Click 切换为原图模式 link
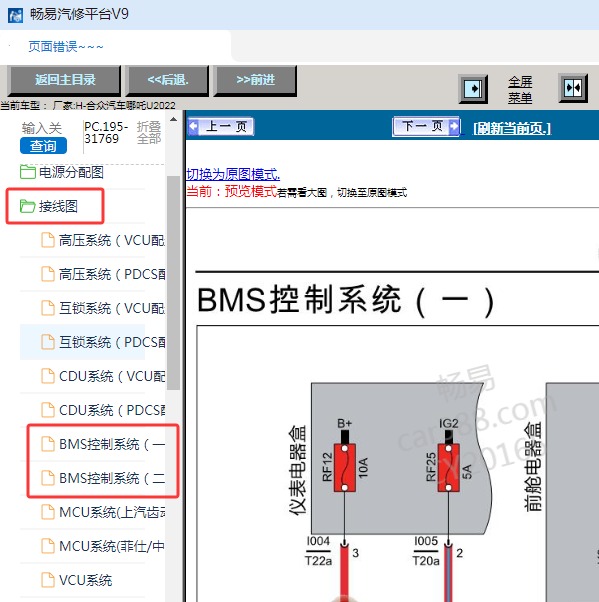 point(233,174)
